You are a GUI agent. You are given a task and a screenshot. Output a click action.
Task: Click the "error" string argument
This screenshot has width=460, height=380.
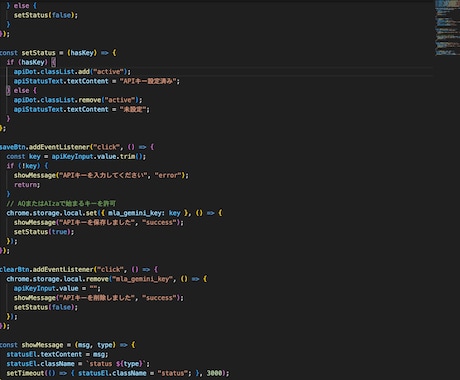point(169,175)
